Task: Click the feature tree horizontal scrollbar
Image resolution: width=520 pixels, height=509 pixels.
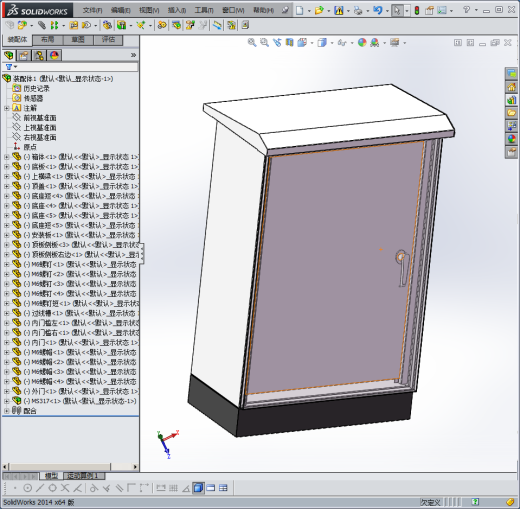Action: [70, 466]
